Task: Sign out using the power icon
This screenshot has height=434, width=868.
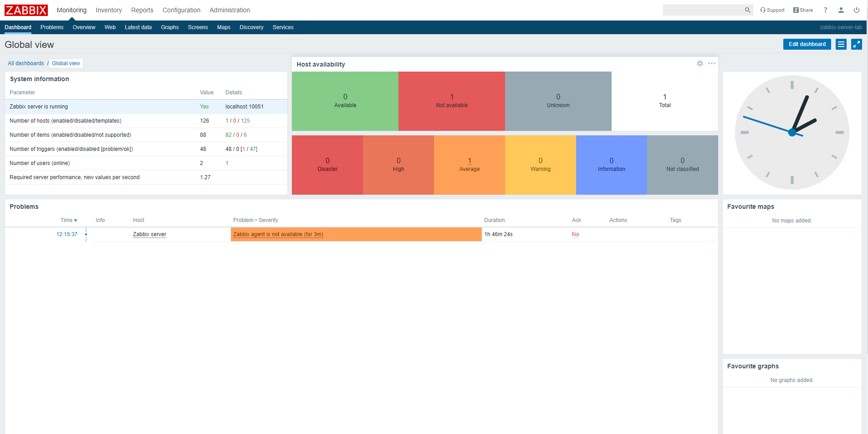Action: point(857,10)
